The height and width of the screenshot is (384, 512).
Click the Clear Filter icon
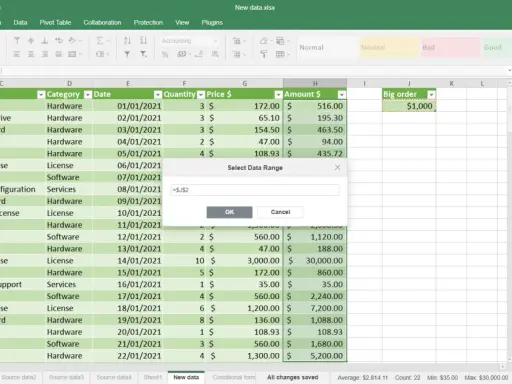click(x=143, y=54)
